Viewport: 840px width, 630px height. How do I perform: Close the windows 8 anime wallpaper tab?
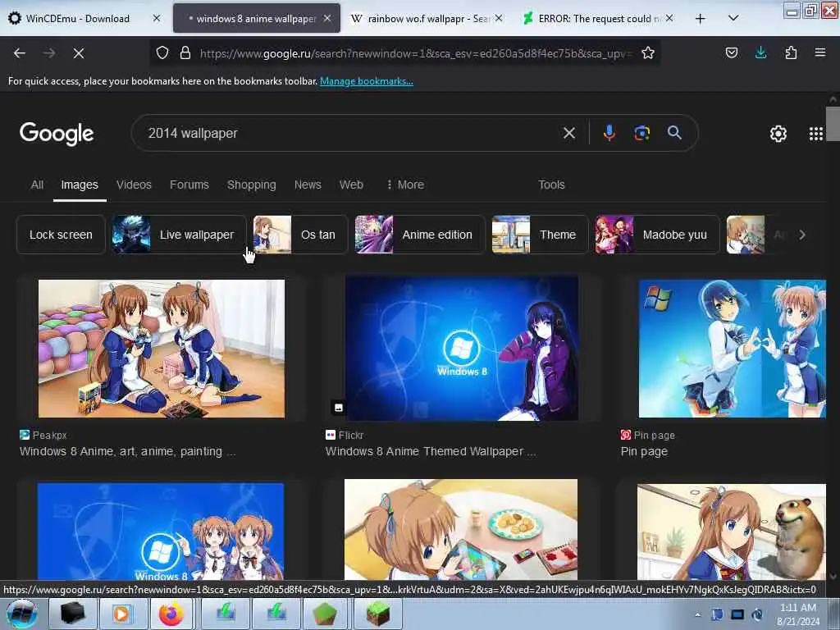click(x=327, y=18)
